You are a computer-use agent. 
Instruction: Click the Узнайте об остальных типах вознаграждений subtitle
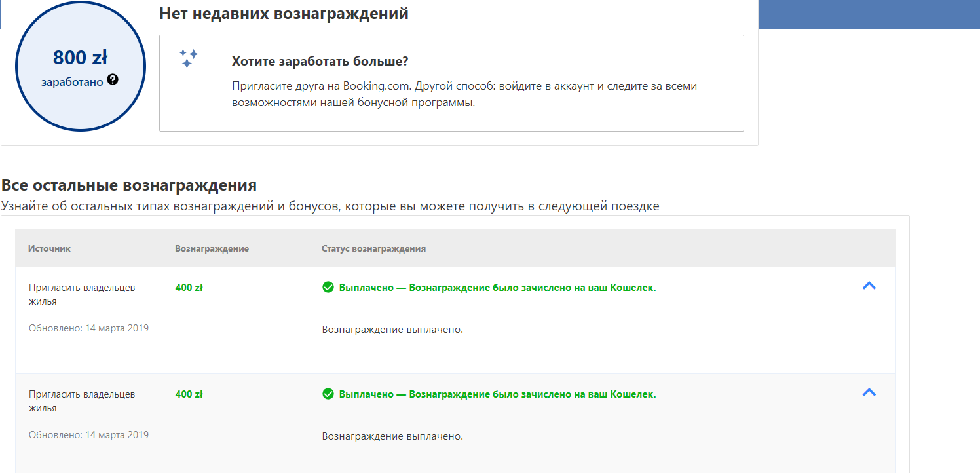[330, 206]
